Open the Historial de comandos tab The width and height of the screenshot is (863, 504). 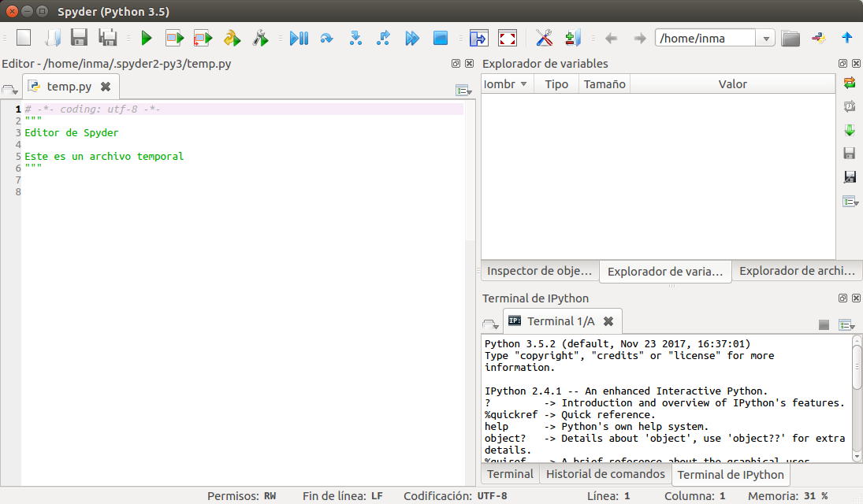pos(605,474)
